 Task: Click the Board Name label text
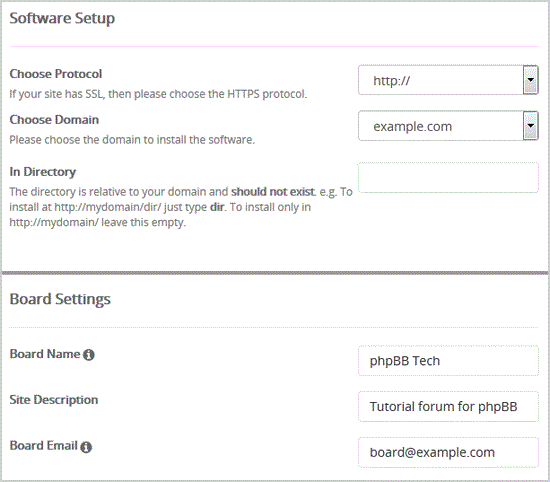pos(45,354)
